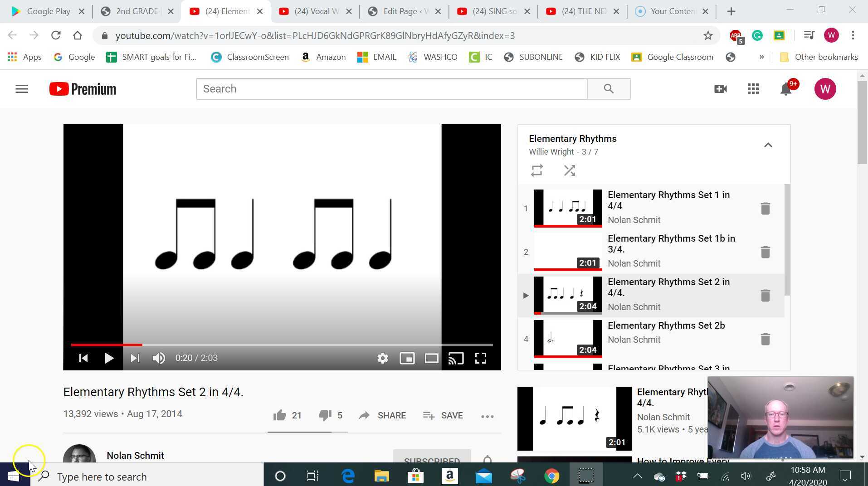Click the SHARE button
Viewport: 868px width, 486px height.
382,415
